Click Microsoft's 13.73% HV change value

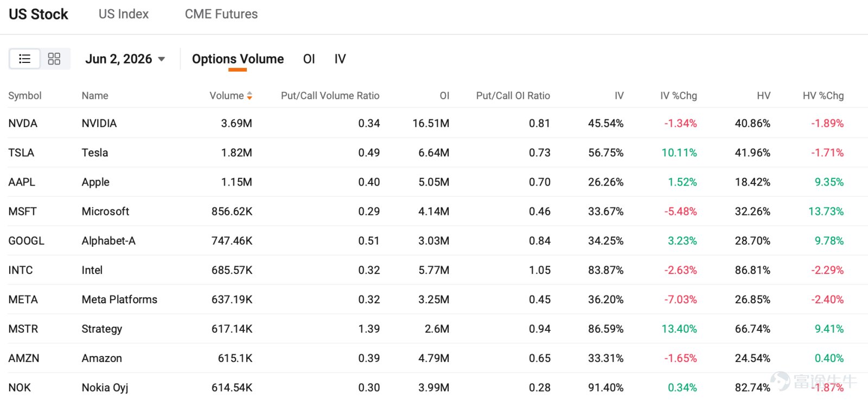826,211
